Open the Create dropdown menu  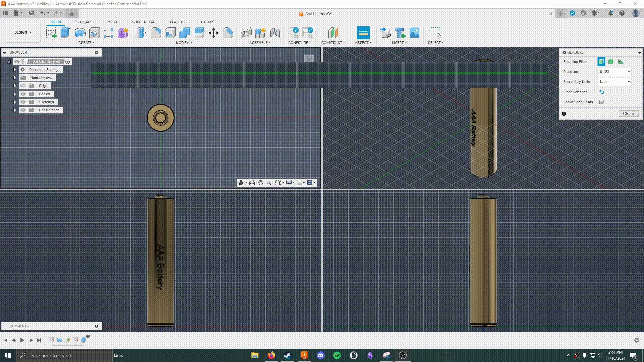click(87, 43)
